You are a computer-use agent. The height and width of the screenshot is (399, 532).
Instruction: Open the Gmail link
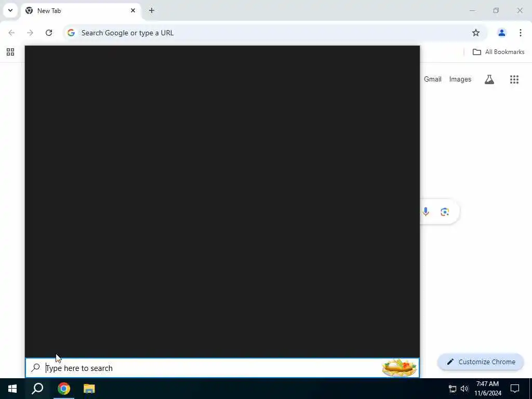(433, 79)
